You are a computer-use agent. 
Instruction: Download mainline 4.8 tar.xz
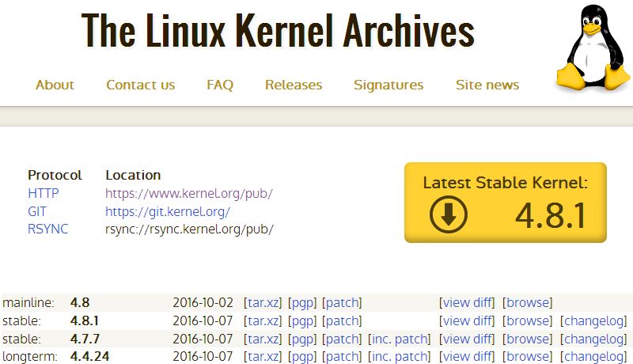pos(263,302)
